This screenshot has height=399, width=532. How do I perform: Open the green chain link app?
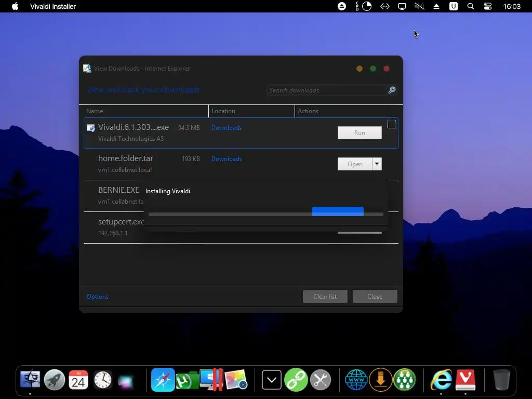coord(296,380)
